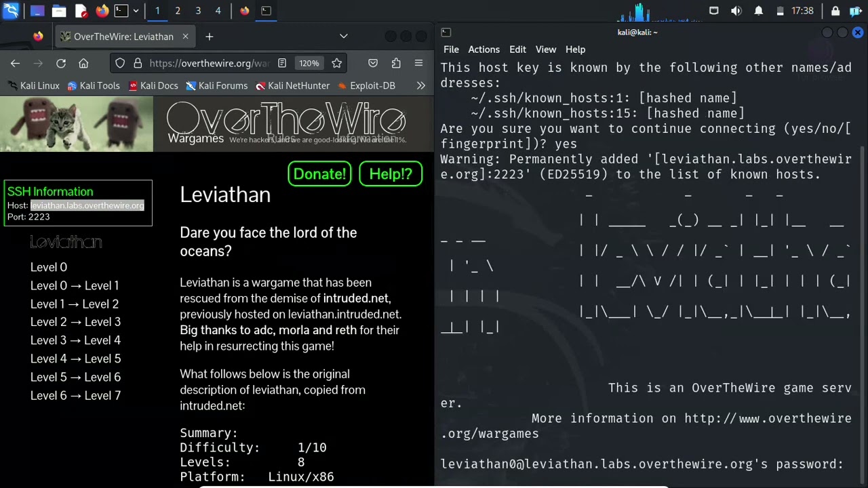Open the Pocket save icon
Viewport: 868px width, 488px height.
[373, 63]
